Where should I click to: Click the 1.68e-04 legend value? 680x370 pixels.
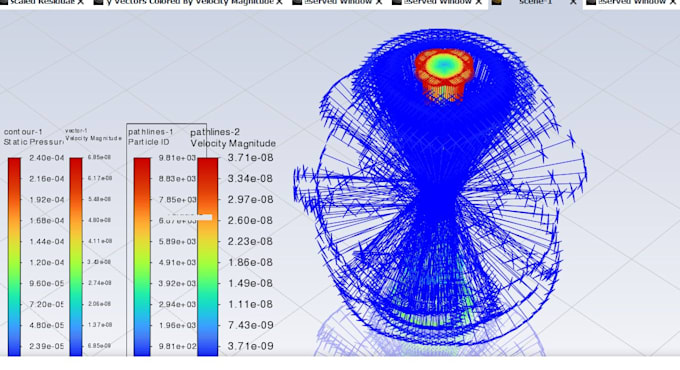click(46, 220)
